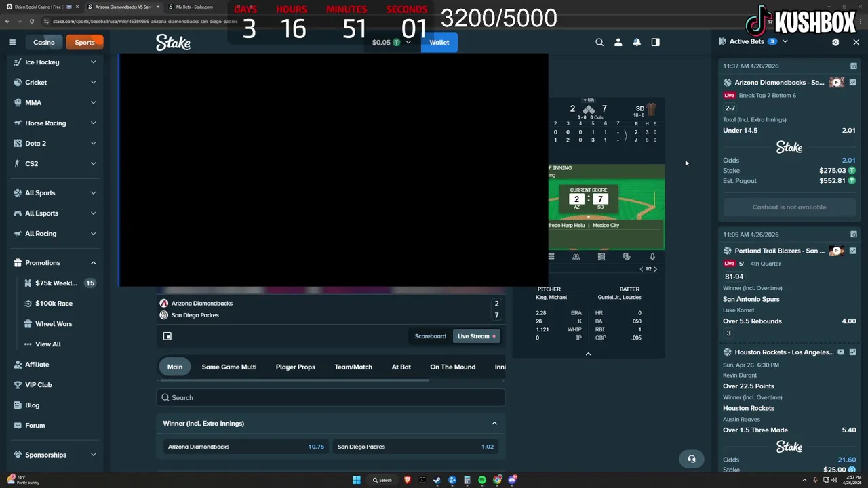Open share icon on 11:37 AM bet
Screen dimensions: 868x488
[854, 66]
